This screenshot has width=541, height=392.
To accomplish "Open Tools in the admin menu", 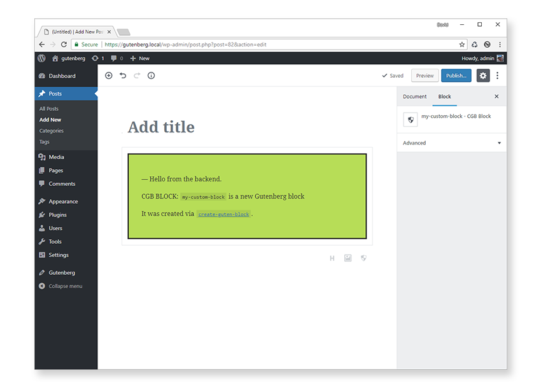I will click(66, 242).
